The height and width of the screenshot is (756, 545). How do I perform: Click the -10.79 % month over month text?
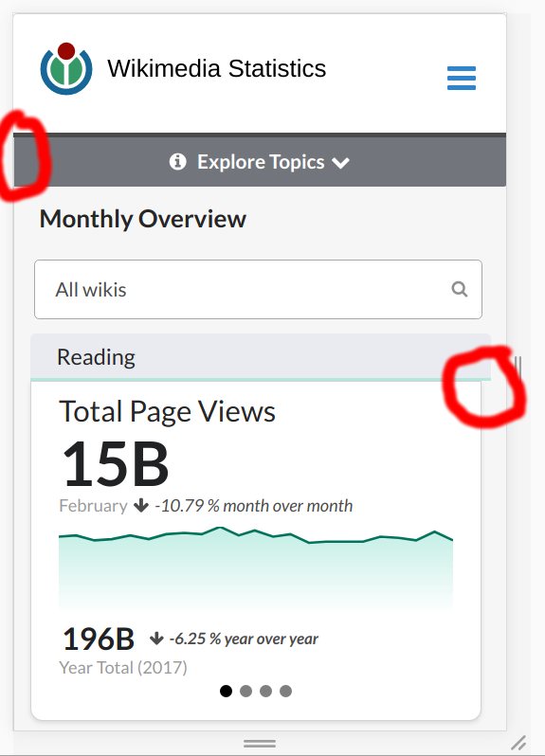click(254, 506)
